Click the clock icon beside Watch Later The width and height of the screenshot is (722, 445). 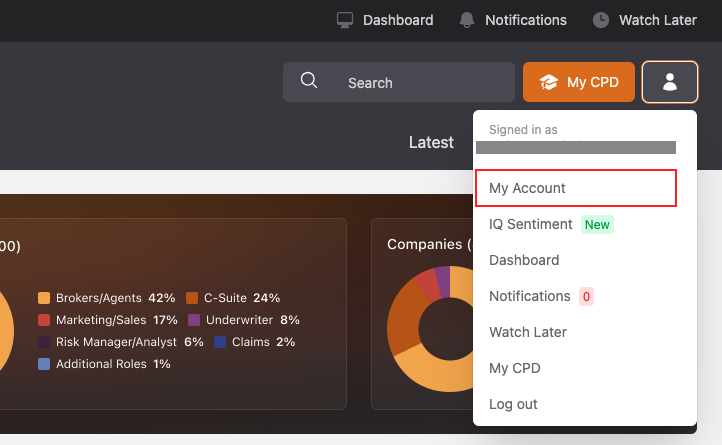(x=601, y=20)
